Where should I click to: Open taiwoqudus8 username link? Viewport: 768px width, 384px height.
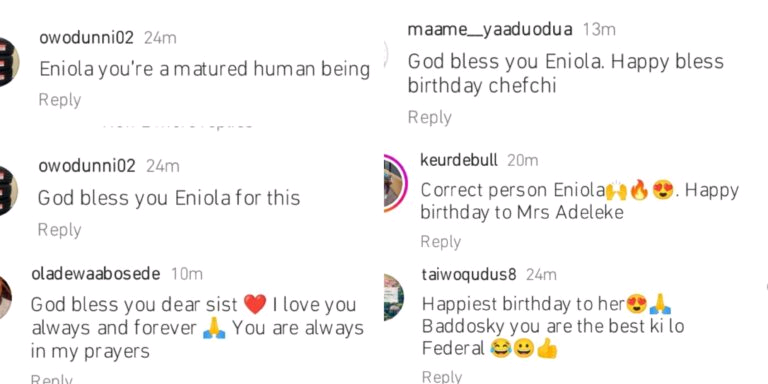(469, 275)
